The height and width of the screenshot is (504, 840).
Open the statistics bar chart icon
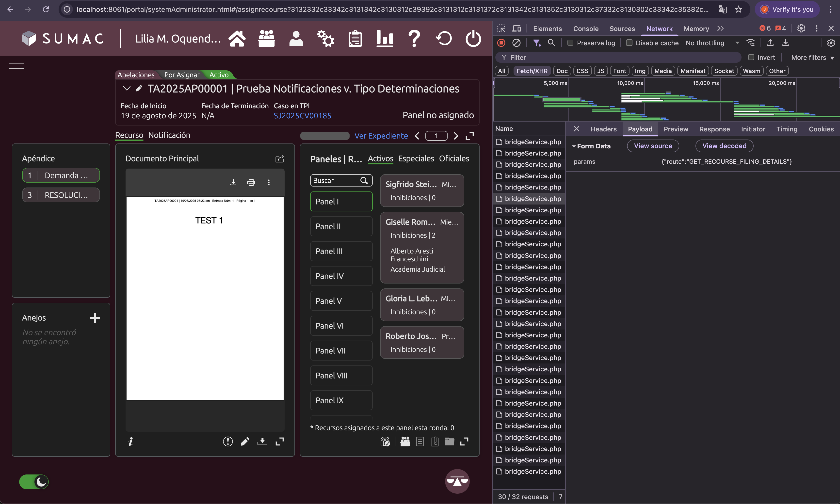385,38
